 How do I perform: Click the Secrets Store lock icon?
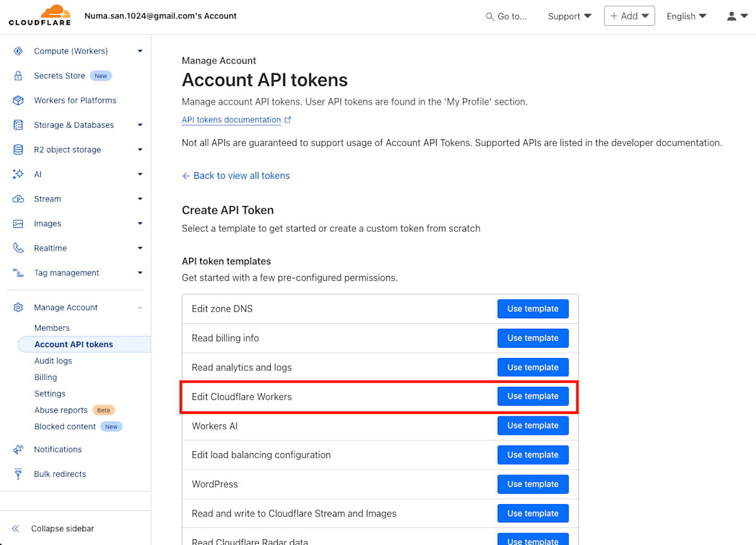pos(18,76)
